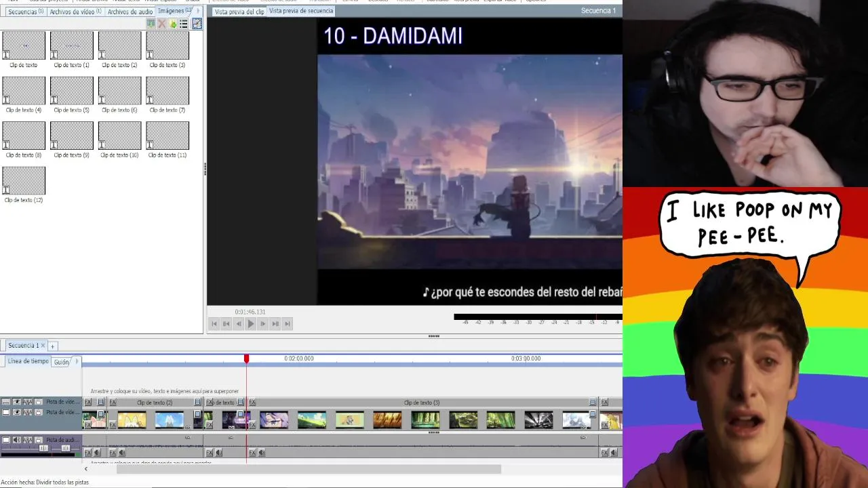The height and width of the screenshot is (488, 868).
Task: Click the timeline scroll-left arrow
Action: click(x=85, y=469)
